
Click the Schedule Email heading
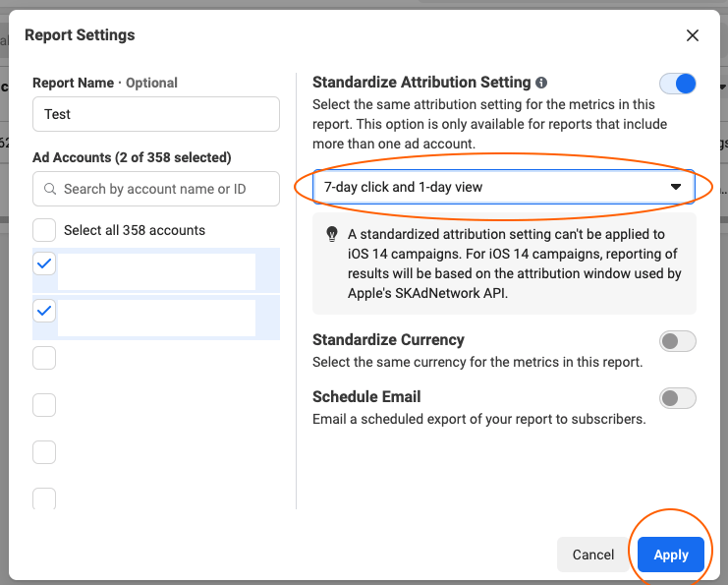[366, 397]
